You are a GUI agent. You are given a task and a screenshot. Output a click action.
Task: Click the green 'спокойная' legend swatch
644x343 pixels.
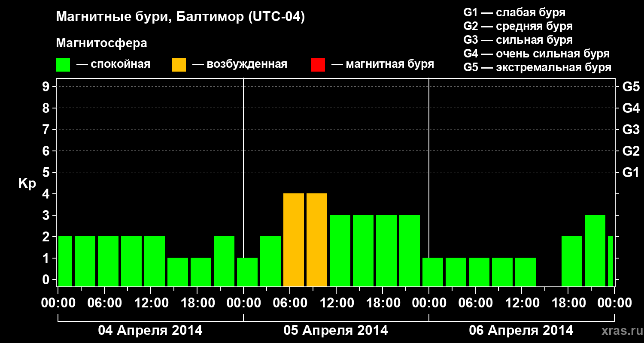click(63, 65)
